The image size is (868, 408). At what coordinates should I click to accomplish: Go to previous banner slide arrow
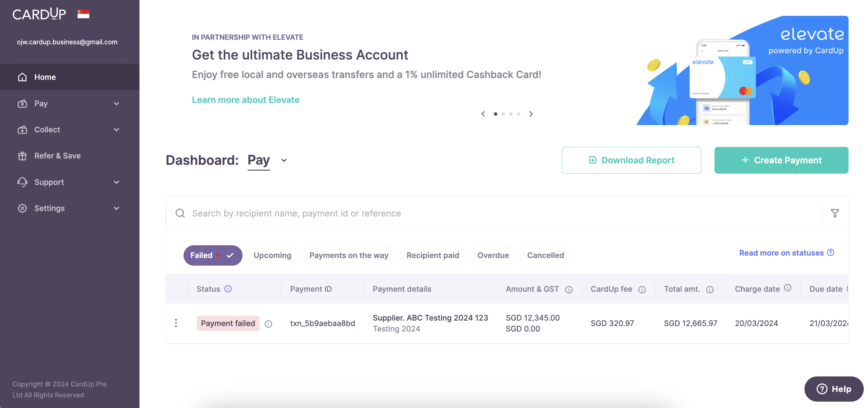point(483,114)
